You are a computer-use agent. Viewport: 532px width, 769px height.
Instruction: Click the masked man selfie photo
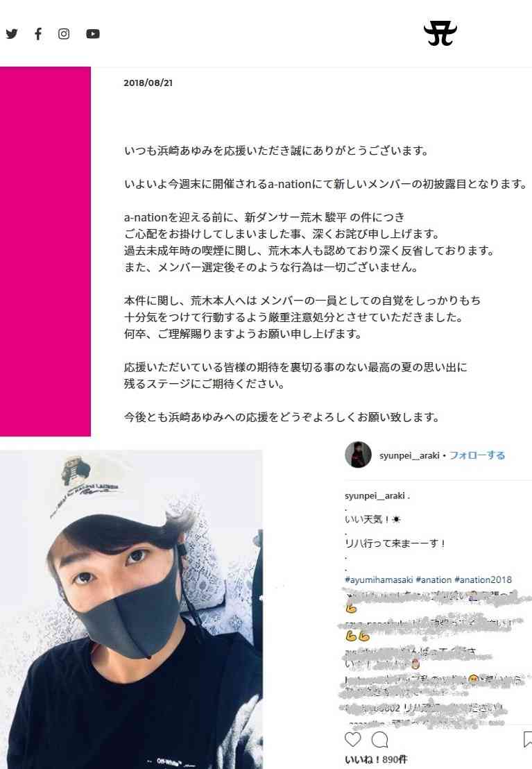pos(131,609)
